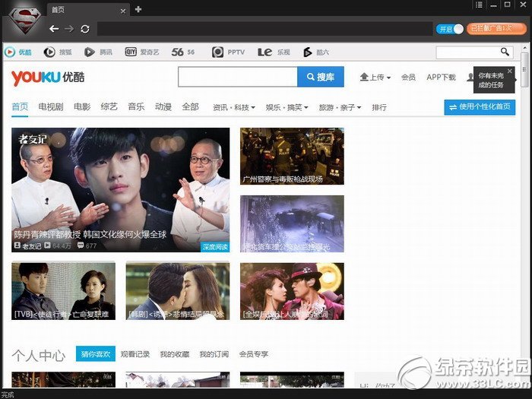532x399 pixels.
Task: Open the 会员 link in header
Action: point(409,78)
